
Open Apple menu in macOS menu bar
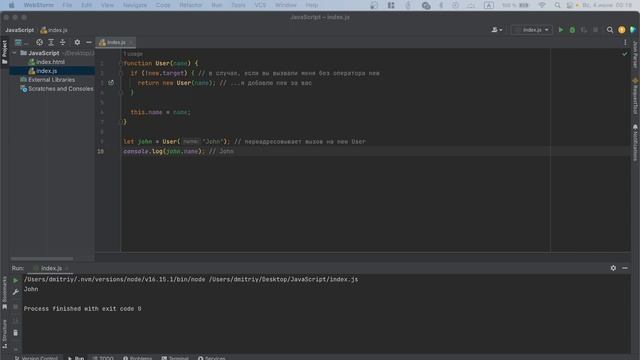pyautogui.click(x=11, y=5)
